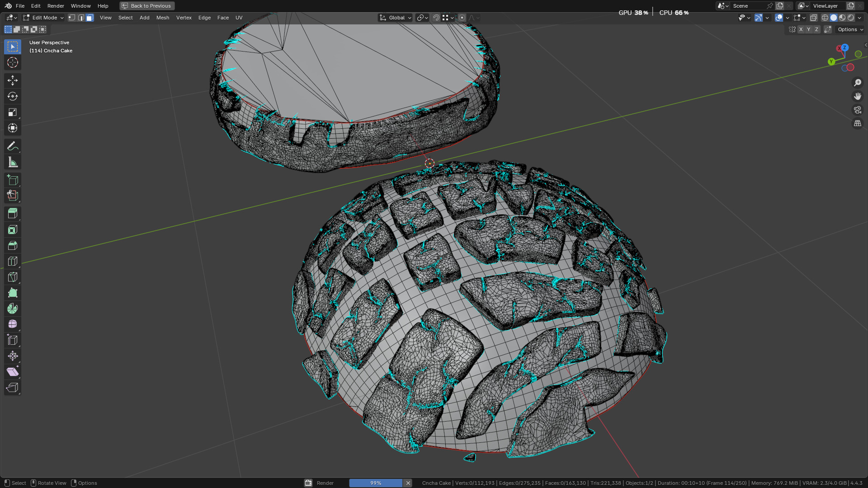Enable Y axis mesh symmetry
This screenshot has width=868, height=488.
[808, 29]
